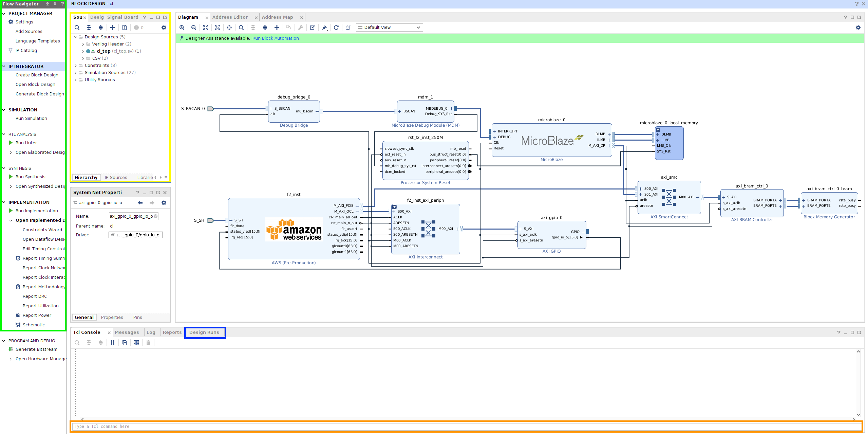Click Generate Bitstream in Flow Navigator
The height and width of the screenshot is (434, 868).
36,349
